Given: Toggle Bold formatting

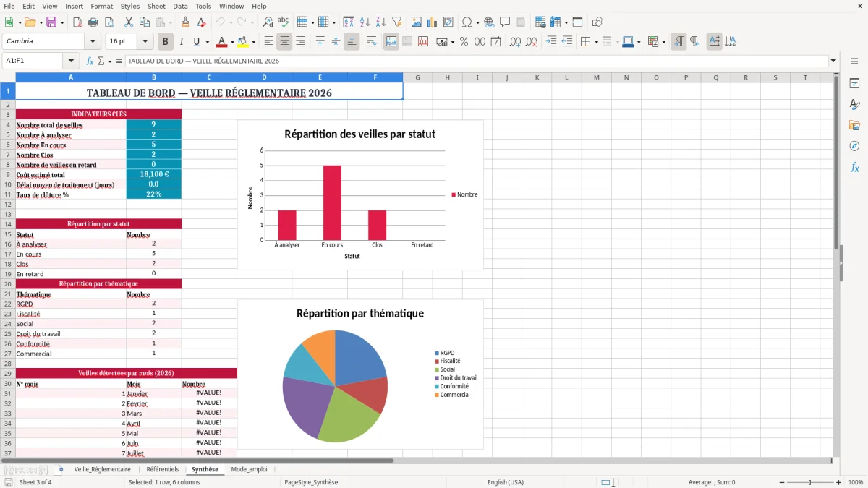Looking at the screenshot, I should pyautogui.click(x=165, y=41).
